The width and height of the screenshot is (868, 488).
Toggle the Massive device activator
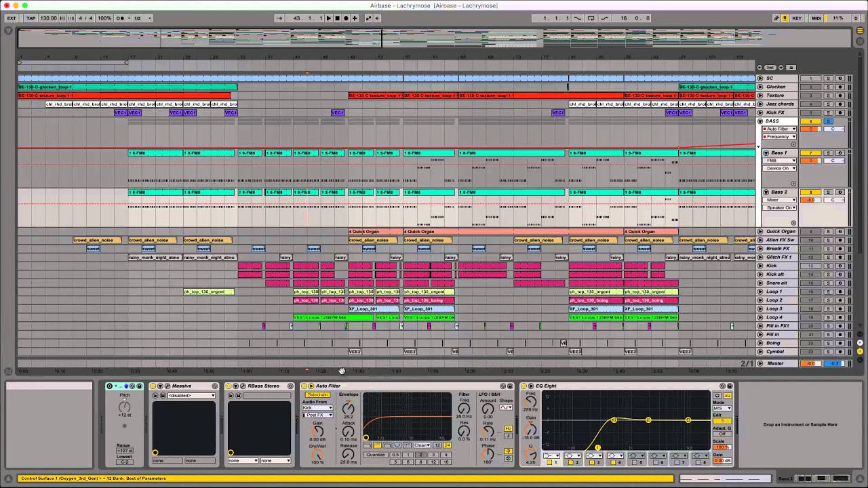coord(153,386)
